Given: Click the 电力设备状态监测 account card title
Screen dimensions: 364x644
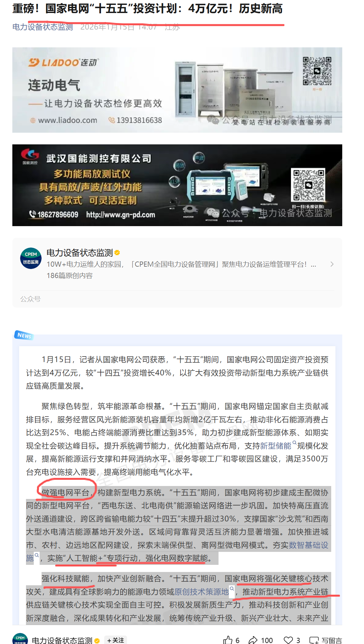Looking at the screenshot, I should tap(80, 253).
